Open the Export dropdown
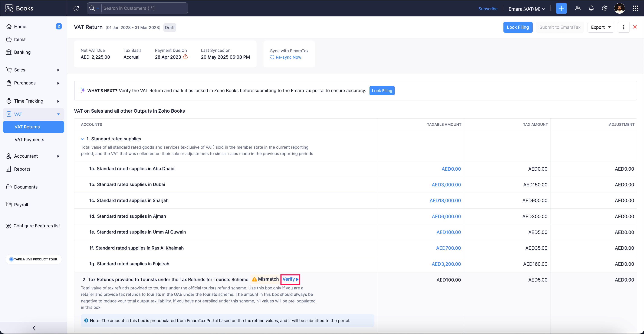 pyautogui.click(x=601, y=27)
